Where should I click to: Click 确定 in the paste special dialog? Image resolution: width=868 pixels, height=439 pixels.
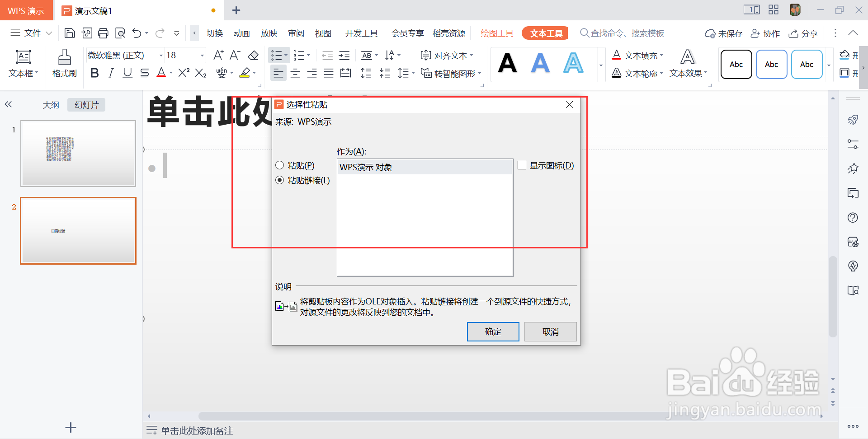[x=493, y=332]
